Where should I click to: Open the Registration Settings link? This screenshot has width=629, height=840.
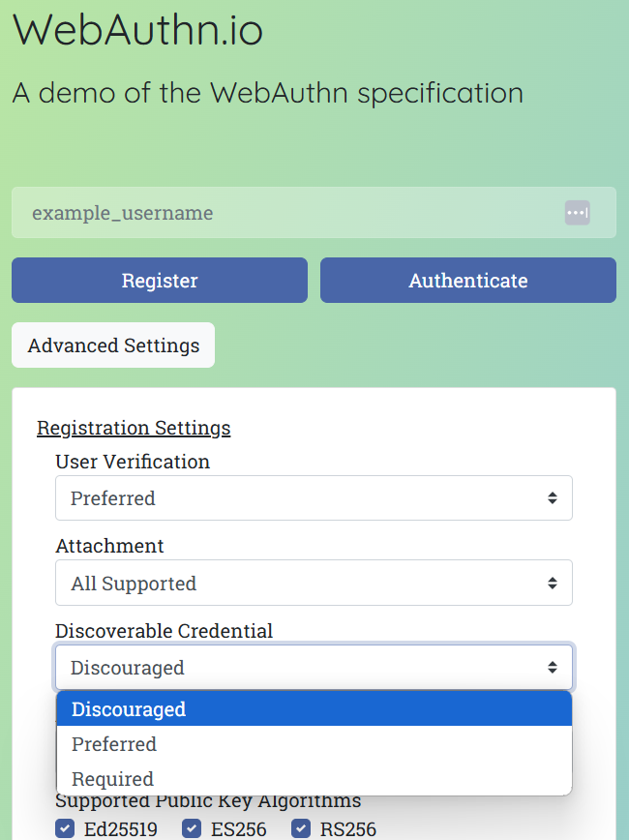point(134,428)
